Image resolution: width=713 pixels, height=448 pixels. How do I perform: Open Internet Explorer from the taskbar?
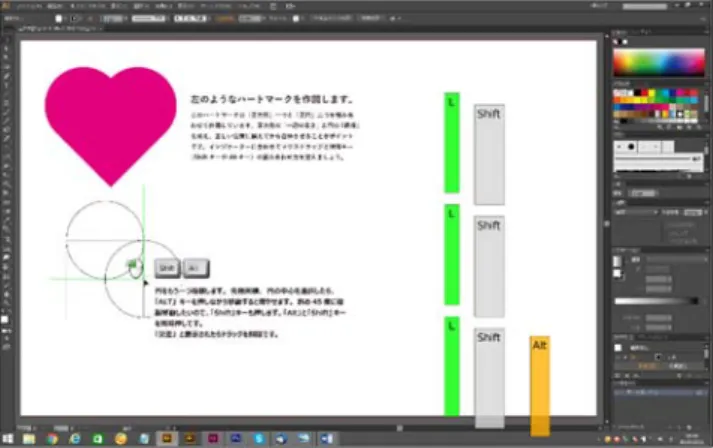[x=75, y=439]
